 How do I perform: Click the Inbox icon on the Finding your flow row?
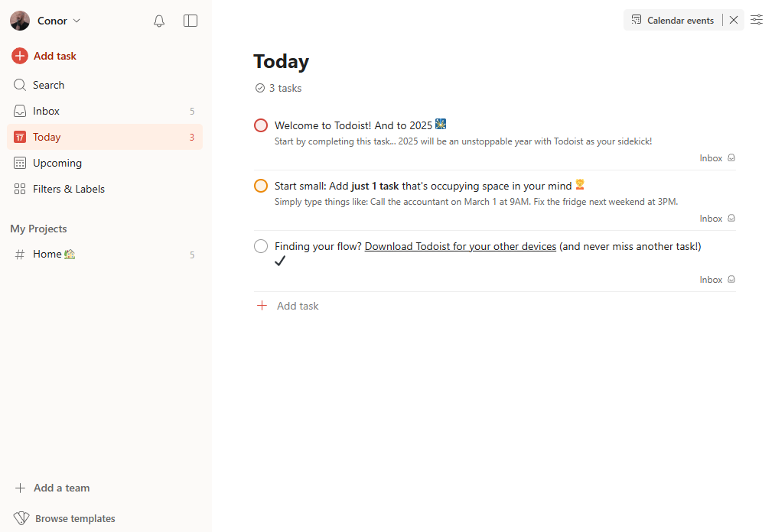[x=731, y=279]
